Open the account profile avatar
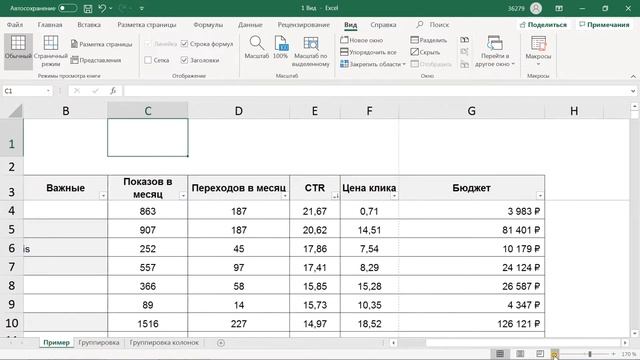This screenshot has width=640, height=360. [536, 8]
